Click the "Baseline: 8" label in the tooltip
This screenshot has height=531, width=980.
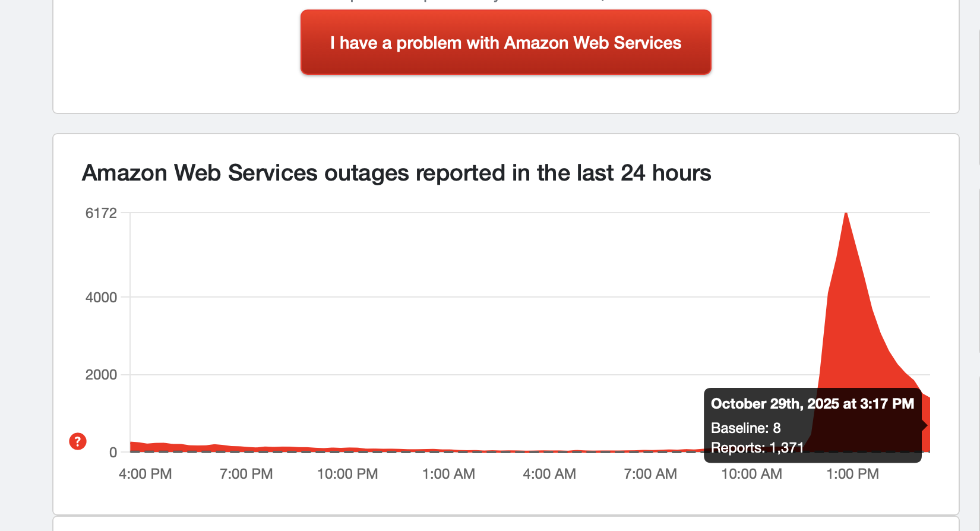745,428
